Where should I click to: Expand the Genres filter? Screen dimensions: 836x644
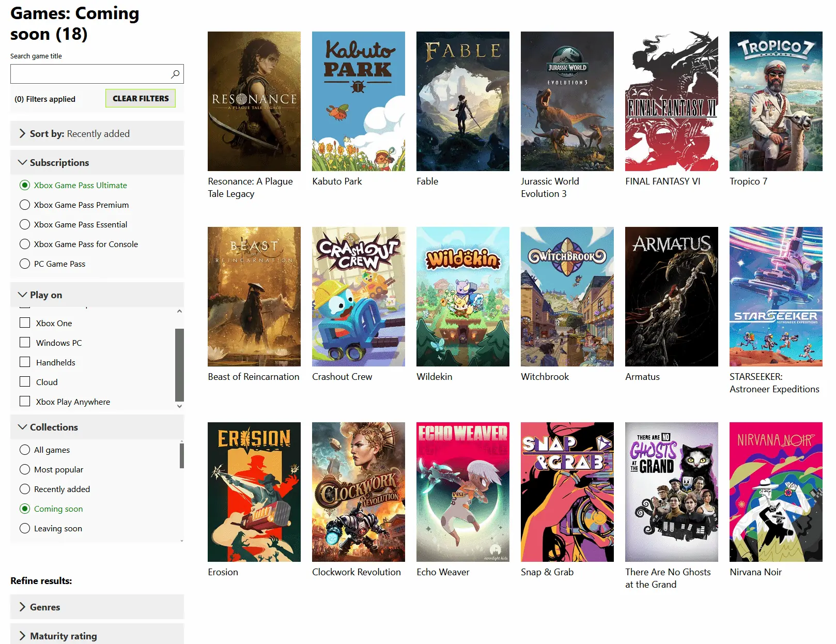(x=97, y=607)
